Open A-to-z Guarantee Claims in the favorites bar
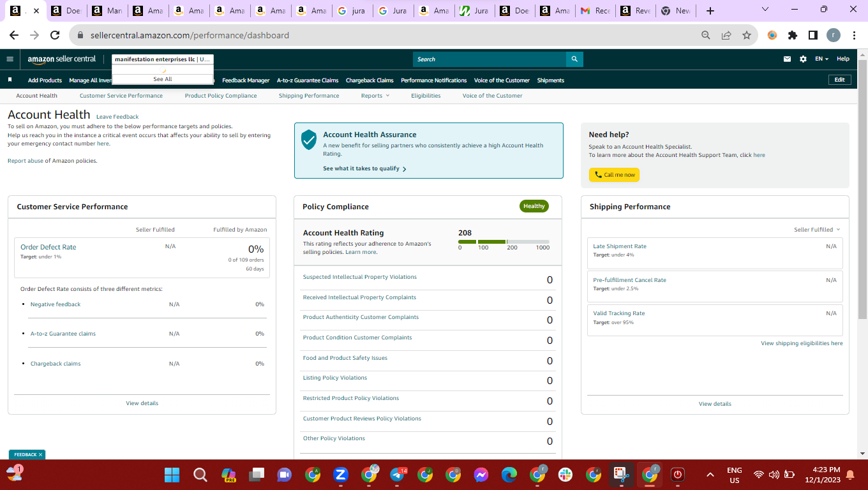 [x=308, y=80]
